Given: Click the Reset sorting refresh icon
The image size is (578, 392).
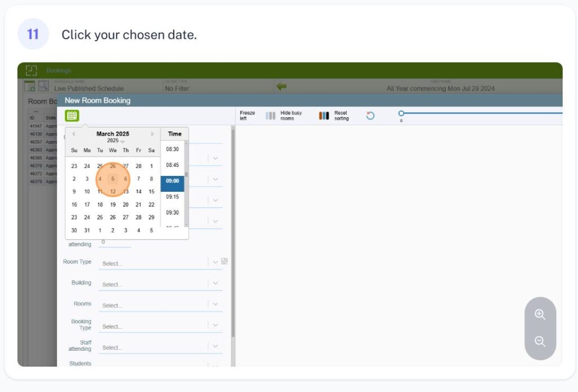Looking at the screenshot, I should click(370, 116).
